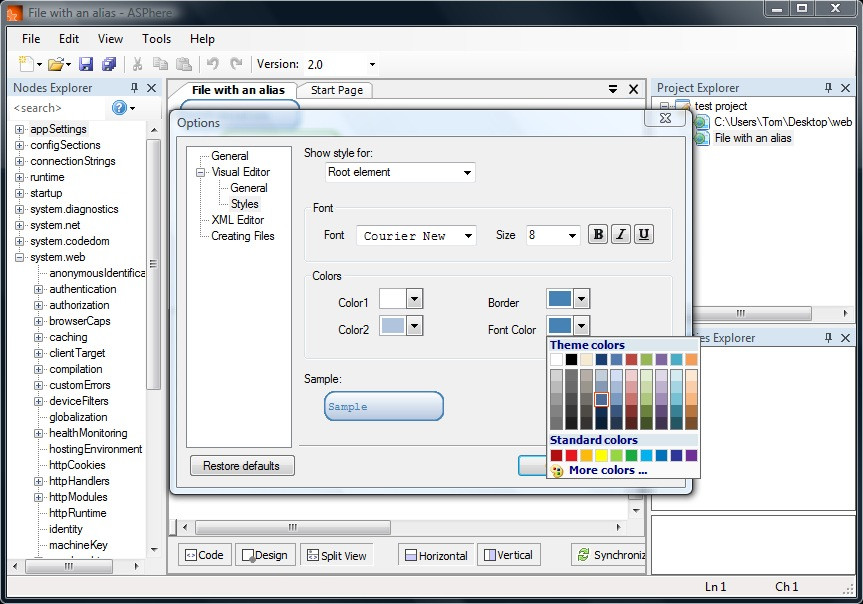
Task: Select test project in Project Explorer
Action: click(x=720, y=106)
